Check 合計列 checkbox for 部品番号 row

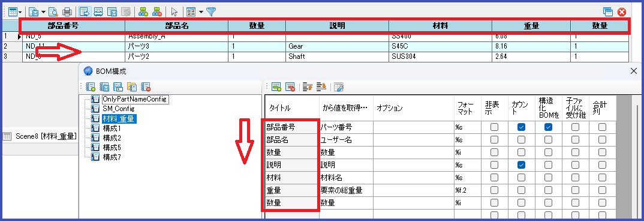[602, 127]
